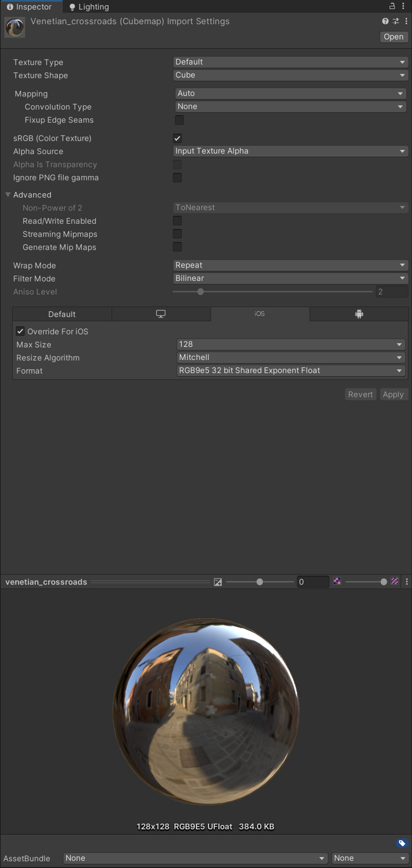Click the exposure value input field
Image resolution: width=412 pixels, height=868 pixels.
[x=312, y=582]
